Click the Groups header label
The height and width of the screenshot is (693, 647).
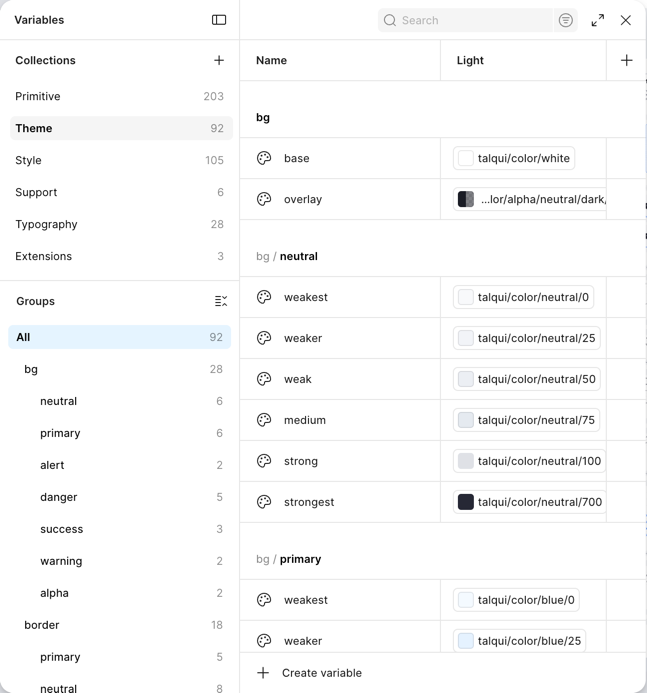(35, 301)
